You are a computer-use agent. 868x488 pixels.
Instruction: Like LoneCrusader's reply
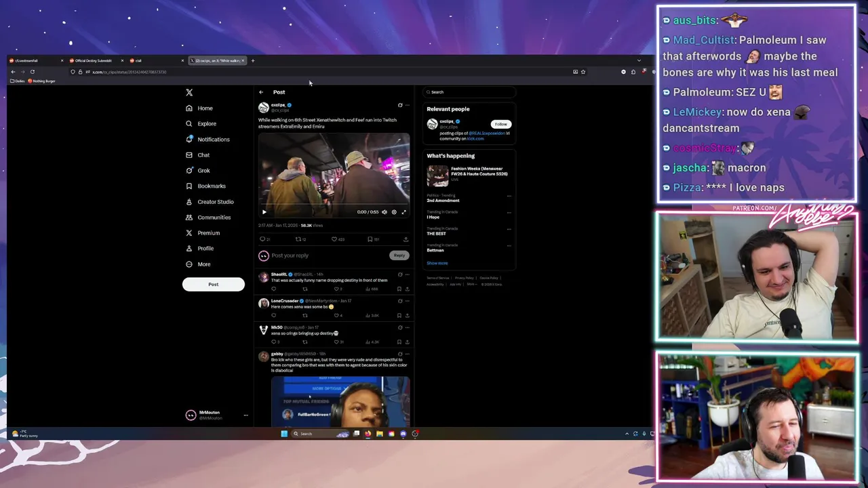336,315
